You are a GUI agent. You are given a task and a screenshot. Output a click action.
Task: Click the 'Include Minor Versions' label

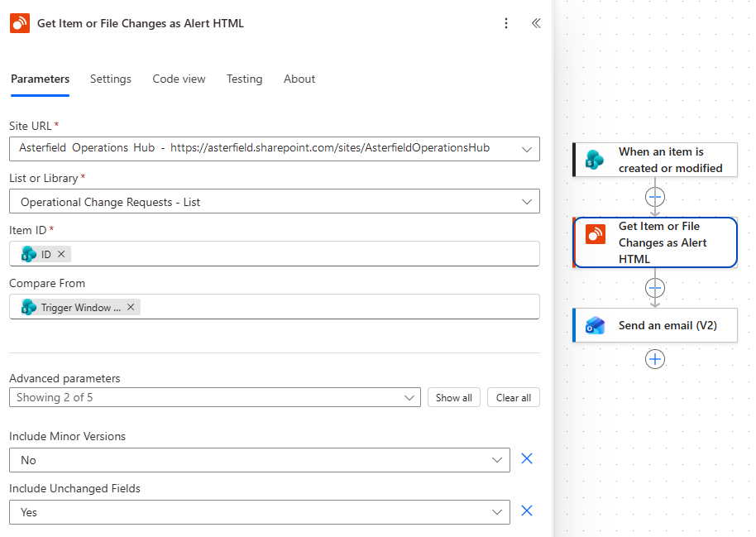(x=68, y=436)
